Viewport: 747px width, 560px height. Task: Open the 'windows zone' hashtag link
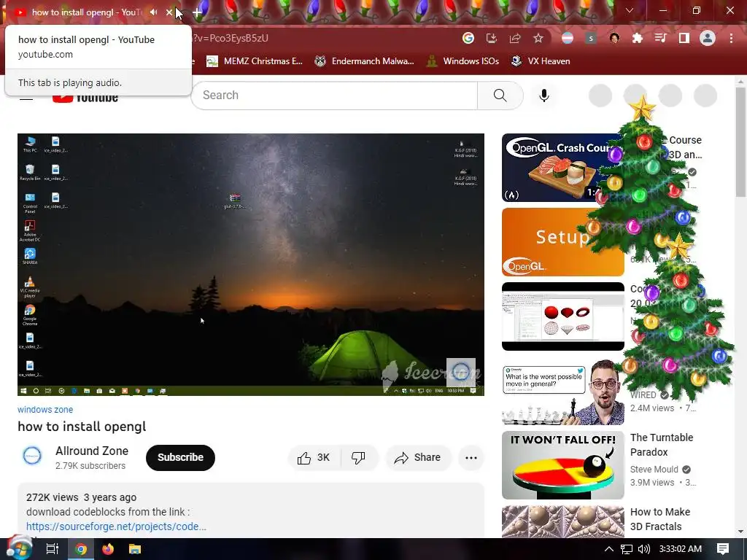(45, 410)
